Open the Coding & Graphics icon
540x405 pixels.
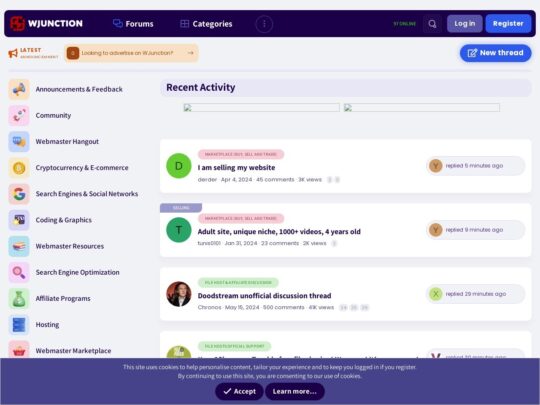coord(19,220)
